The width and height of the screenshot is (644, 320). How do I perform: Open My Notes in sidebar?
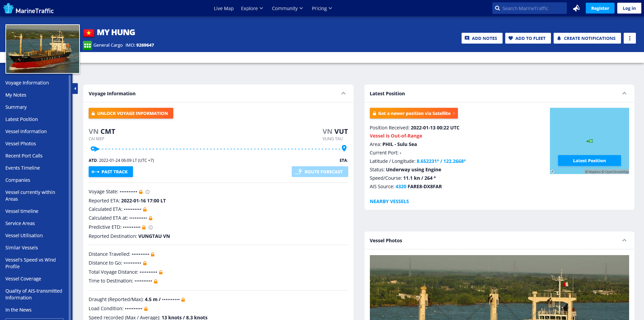(16, 95)
